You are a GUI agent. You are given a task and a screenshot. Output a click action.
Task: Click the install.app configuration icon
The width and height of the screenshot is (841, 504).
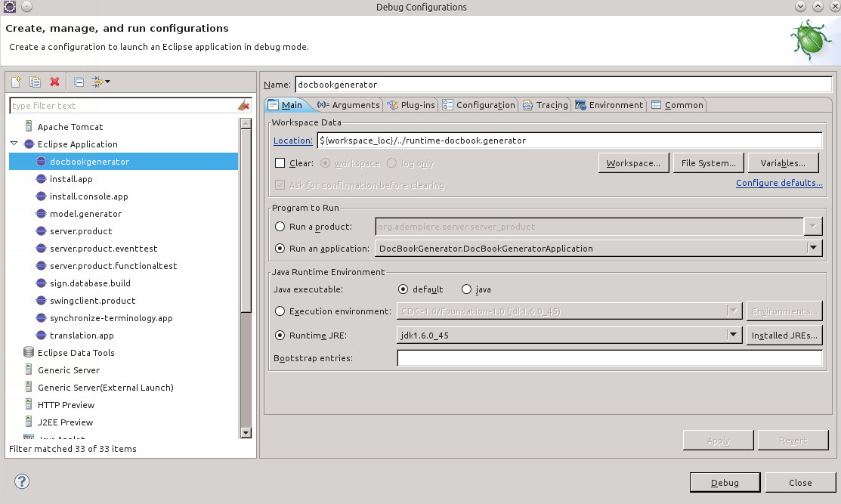(x=42, y=179)
